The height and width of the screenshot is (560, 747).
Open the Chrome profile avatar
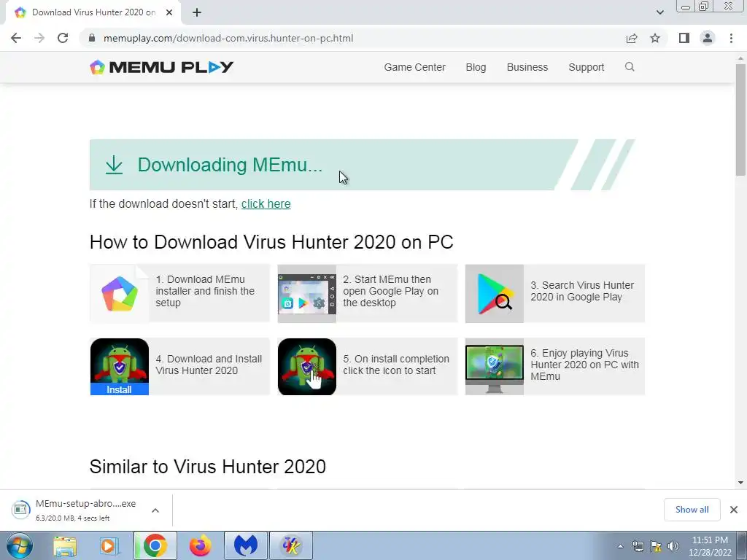point(708,38)
